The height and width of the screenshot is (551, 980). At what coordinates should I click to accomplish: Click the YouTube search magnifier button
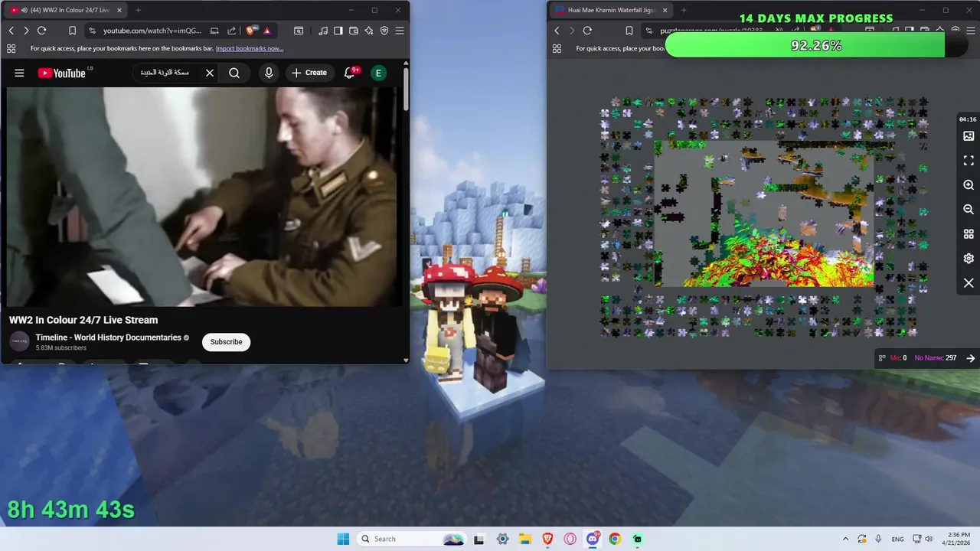(x=234, y=73)
